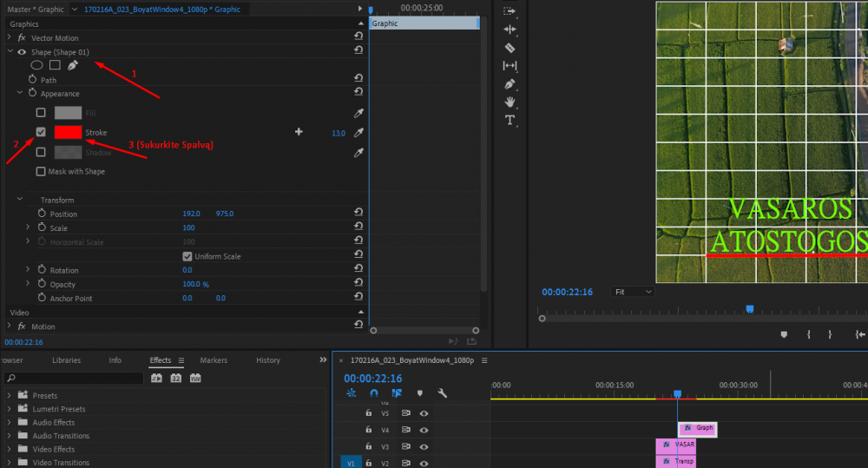
Task: Click the rectangle shape mask icon
Action: coord(55,65)
